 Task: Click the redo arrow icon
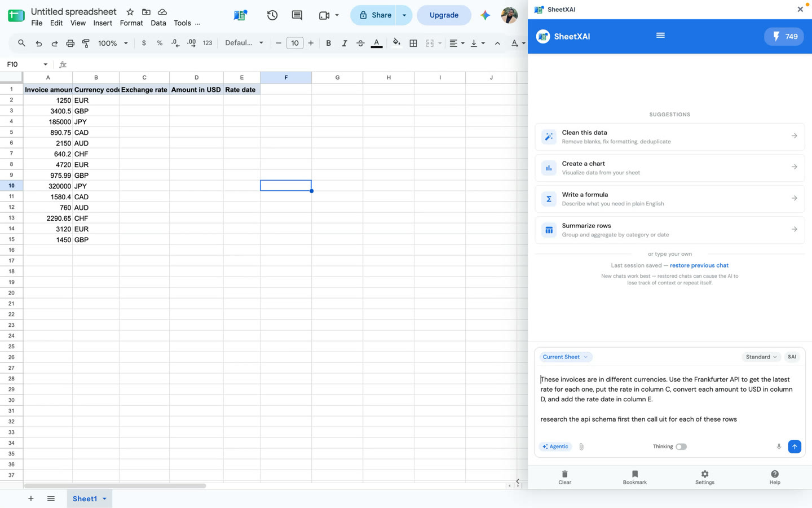coord(55,43)
